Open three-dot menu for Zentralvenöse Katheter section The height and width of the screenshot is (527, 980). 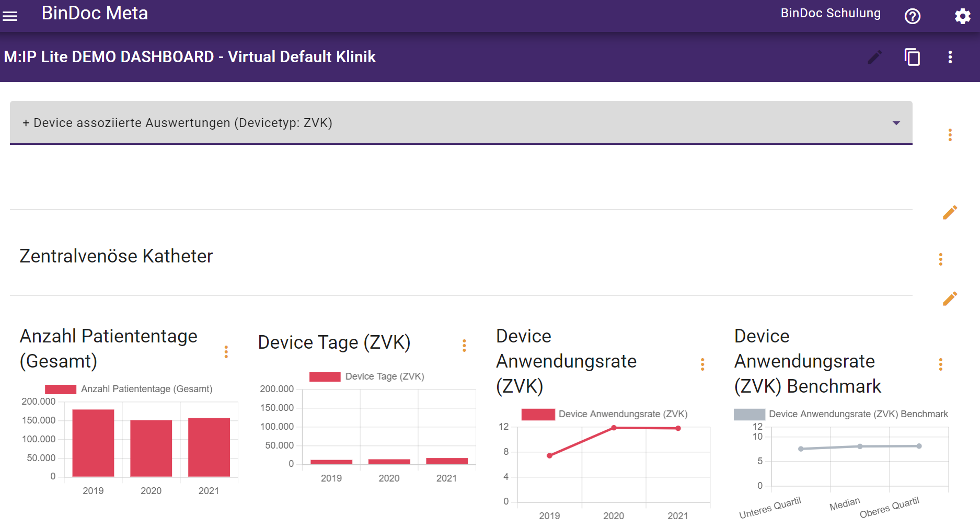click(x=940, y=259)
